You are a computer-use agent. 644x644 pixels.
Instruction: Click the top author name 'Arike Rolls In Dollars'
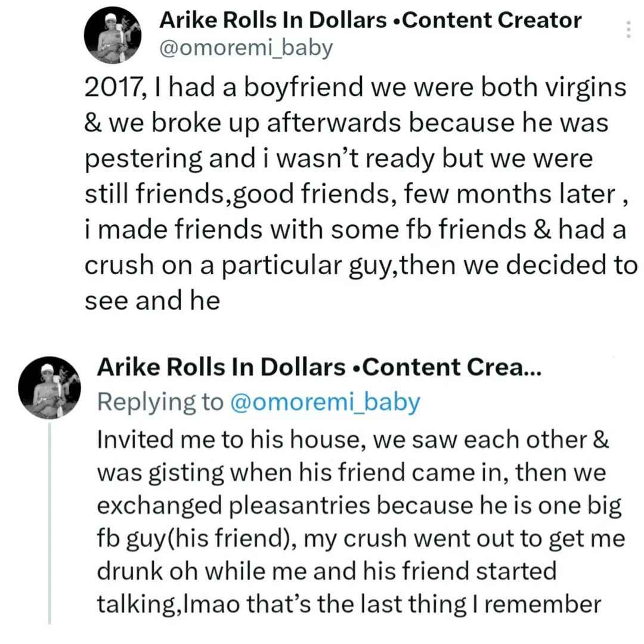tap(273, 20)
